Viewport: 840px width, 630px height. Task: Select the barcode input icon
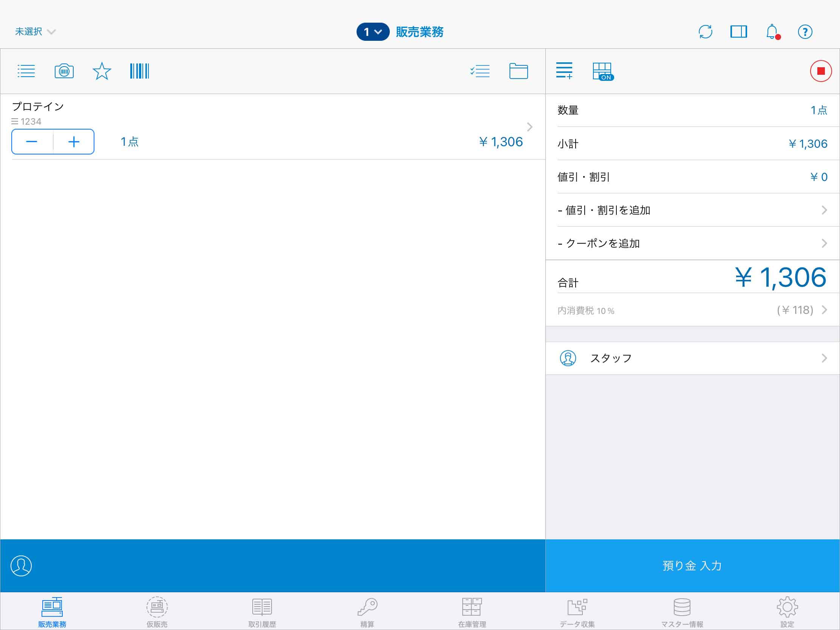(x=139, y=71)
